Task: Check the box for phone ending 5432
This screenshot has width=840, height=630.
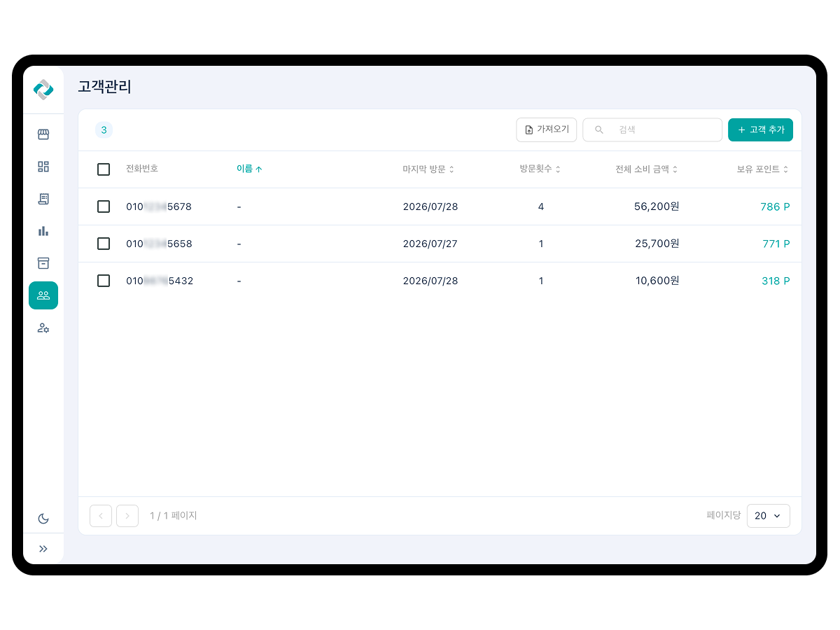Action: (x=104, y=281)
